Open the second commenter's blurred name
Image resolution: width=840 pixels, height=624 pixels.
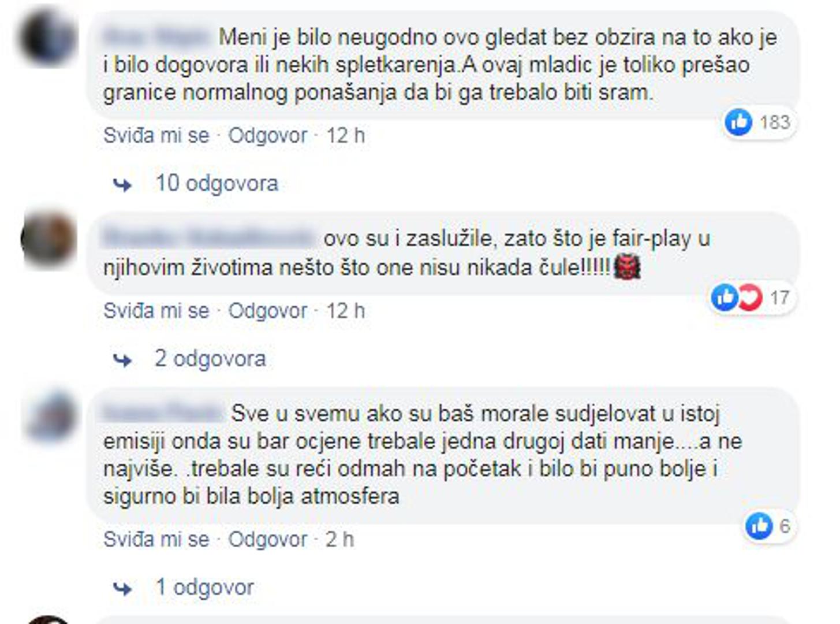pyautogui.click(x=208, y=237)
